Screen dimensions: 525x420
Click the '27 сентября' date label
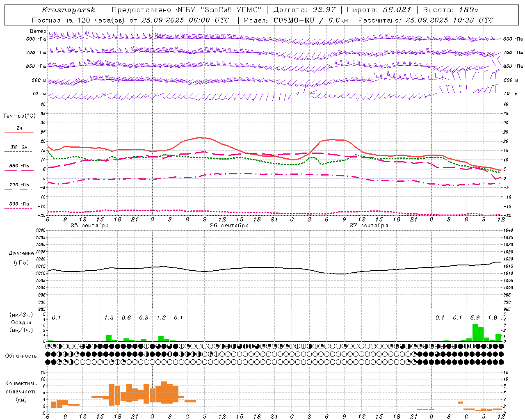coord(368,225)
